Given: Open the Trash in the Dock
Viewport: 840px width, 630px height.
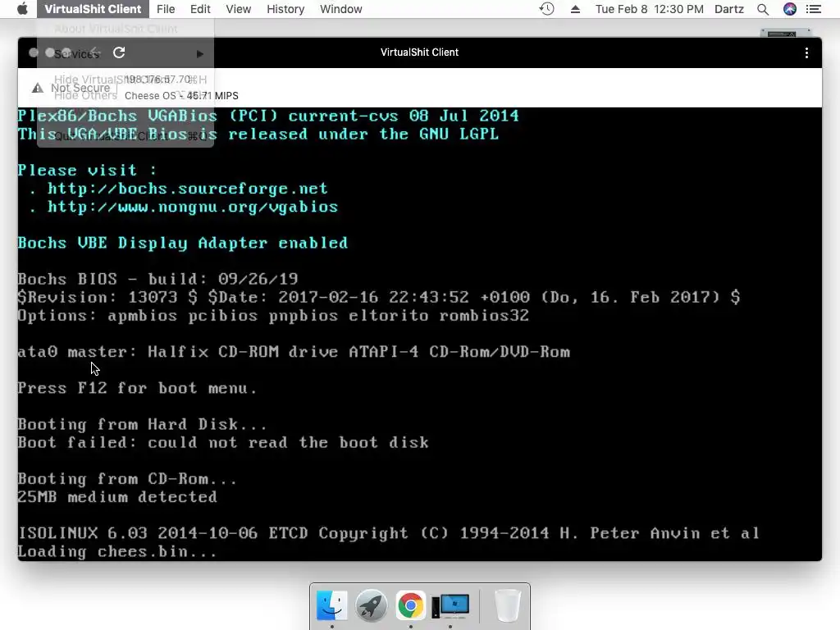Looking at the screenshot, I should pyautogui.click(x=507, y=605).
